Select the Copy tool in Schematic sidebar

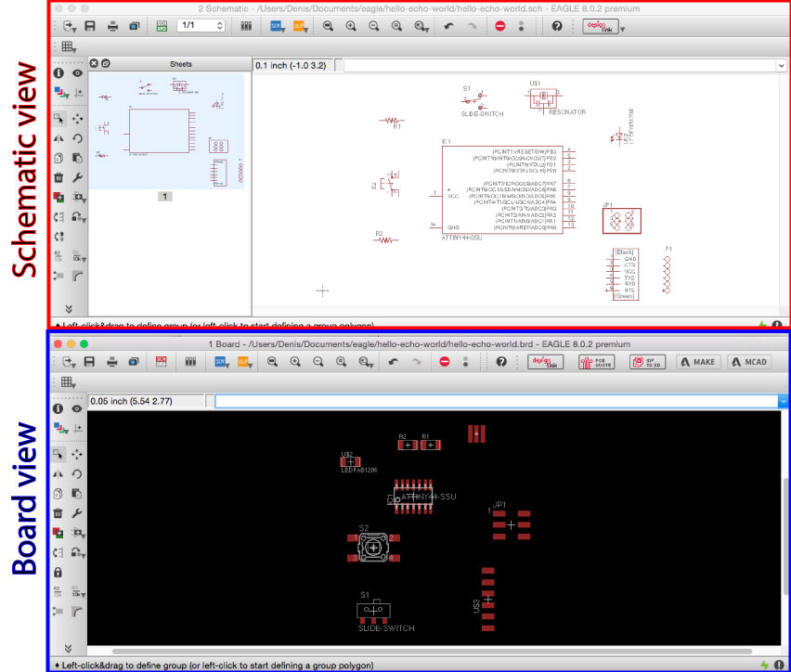click(58, 158)
